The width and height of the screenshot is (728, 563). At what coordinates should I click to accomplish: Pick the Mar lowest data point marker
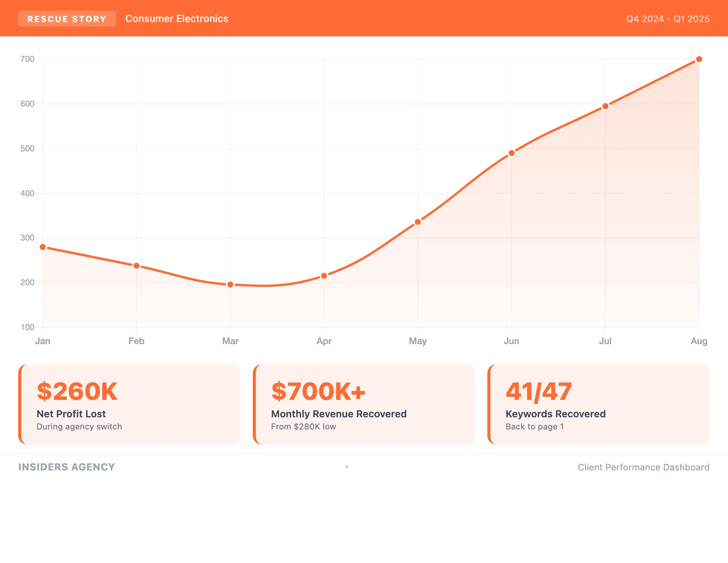click(230, 285)
